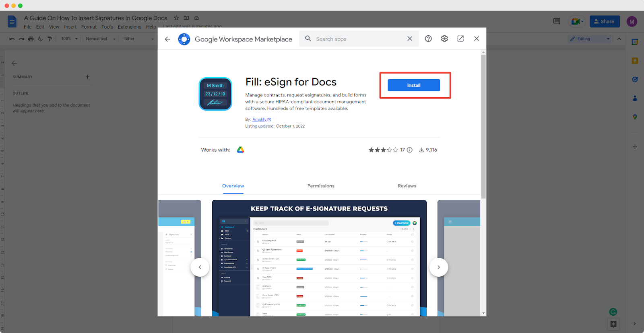Open the Insert menu in Docs
This screenshot has width=644, height=333.
click(x=70, y=27)
